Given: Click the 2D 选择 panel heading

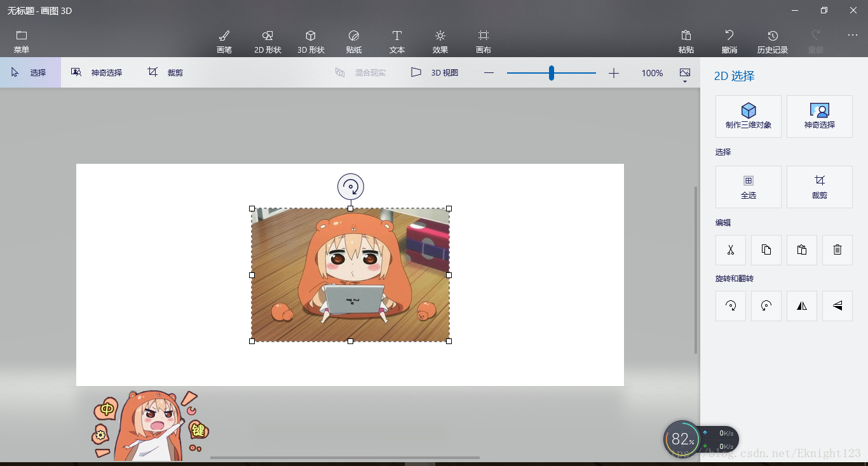Looking at the screenshot, I should tap(735, 76).
